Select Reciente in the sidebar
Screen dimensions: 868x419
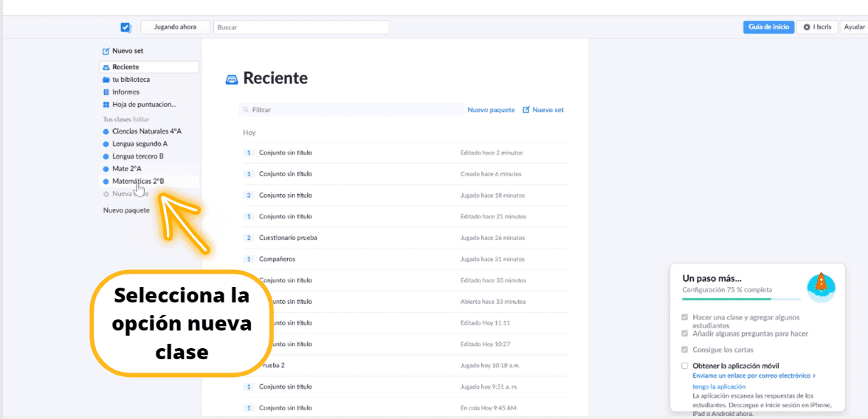149,67
